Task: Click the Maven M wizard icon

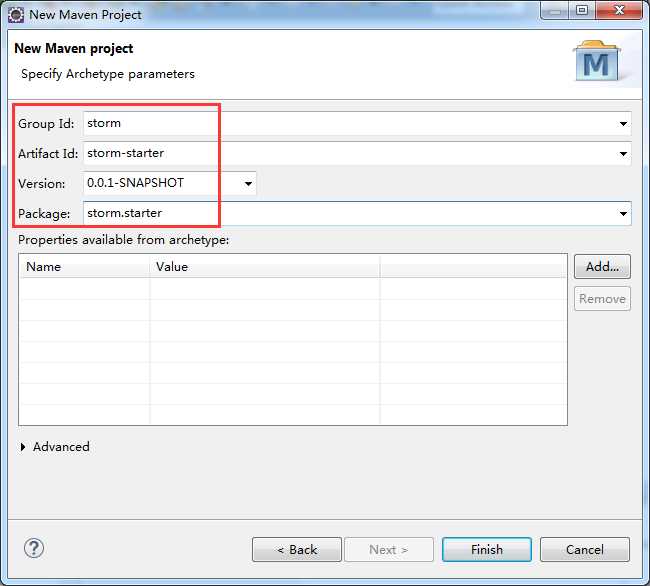Action: pos(597,62)
